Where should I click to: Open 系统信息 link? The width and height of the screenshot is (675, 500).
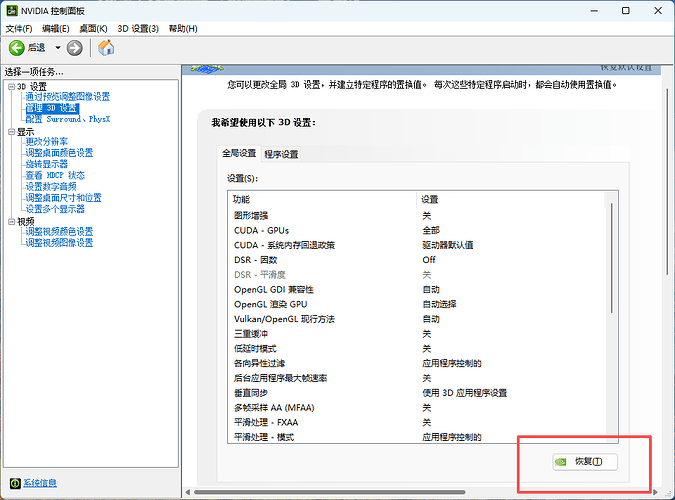click(x=40, y=483)
